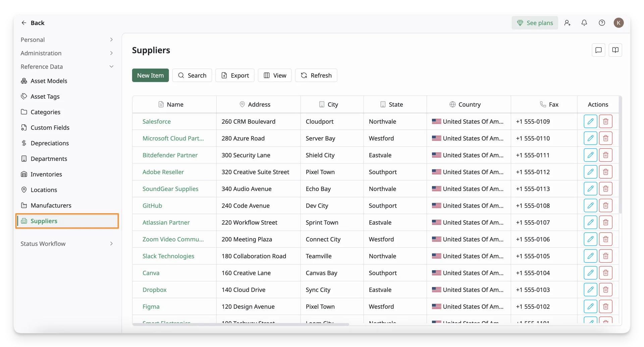Edit the GitHub supplier
Image resolution: width=644 pixels, height=347 pixels.
pos(590,205)
